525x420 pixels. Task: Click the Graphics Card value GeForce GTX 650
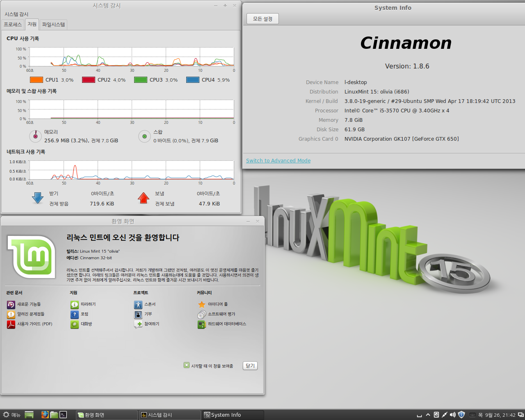(x=402, y=139)
